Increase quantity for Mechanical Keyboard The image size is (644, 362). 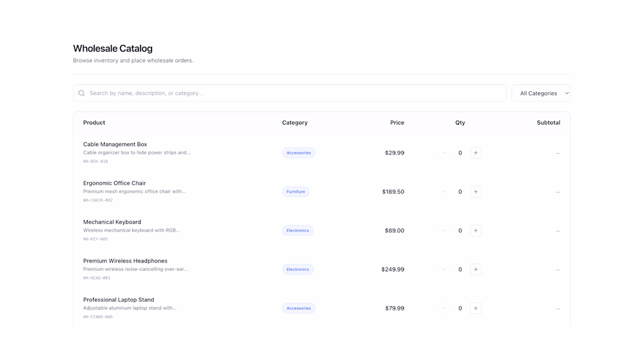point(475,230)
